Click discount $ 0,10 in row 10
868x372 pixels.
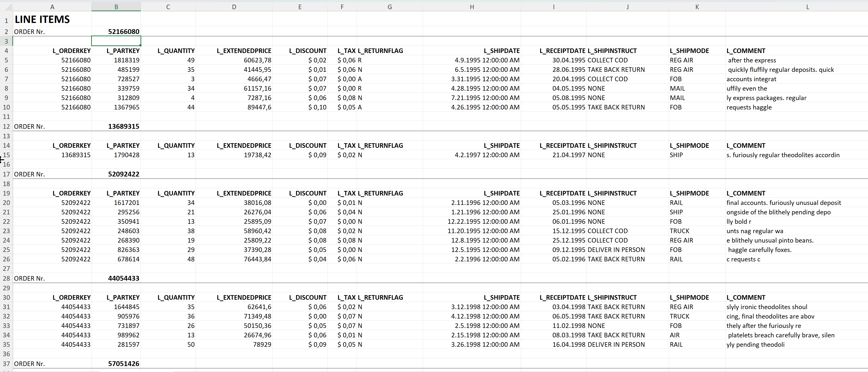(x=317, y=107)
